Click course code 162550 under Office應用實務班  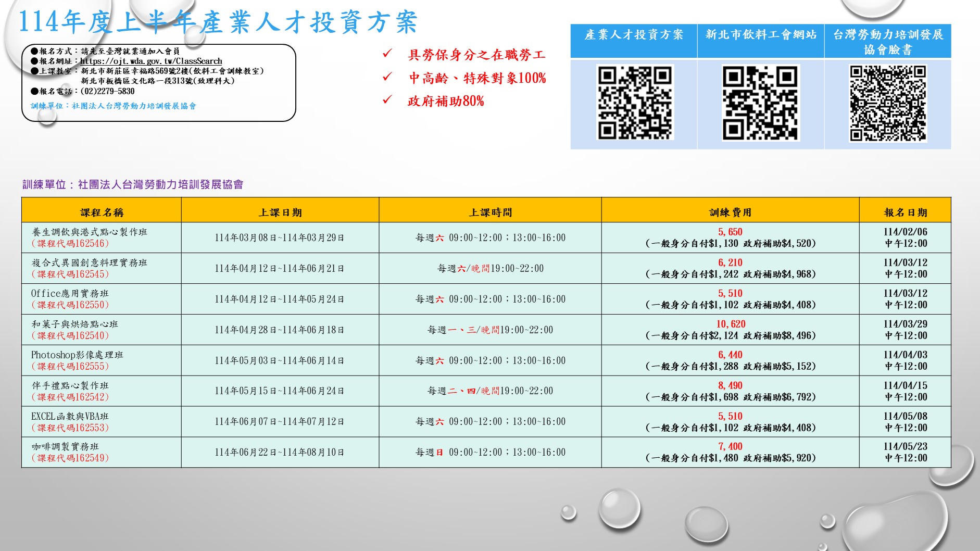click(70, 305)
